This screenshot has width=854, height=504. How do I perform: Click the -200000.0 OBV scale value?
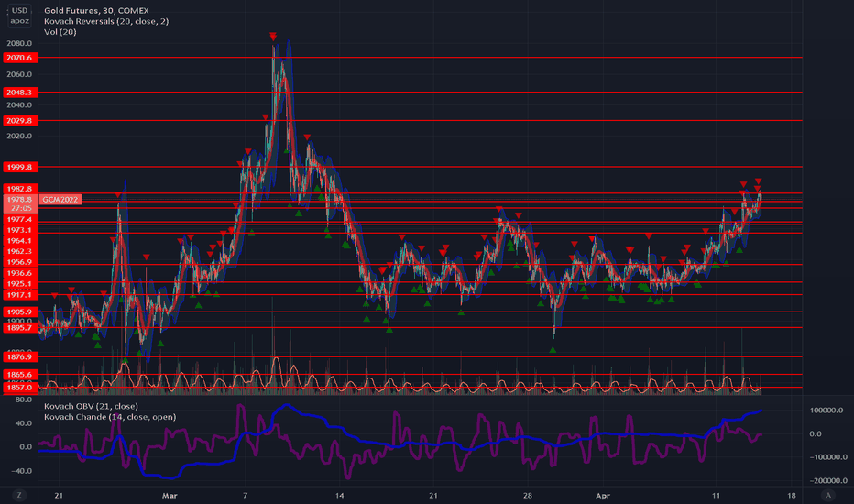pyautogui.click(x=827, y=480)
